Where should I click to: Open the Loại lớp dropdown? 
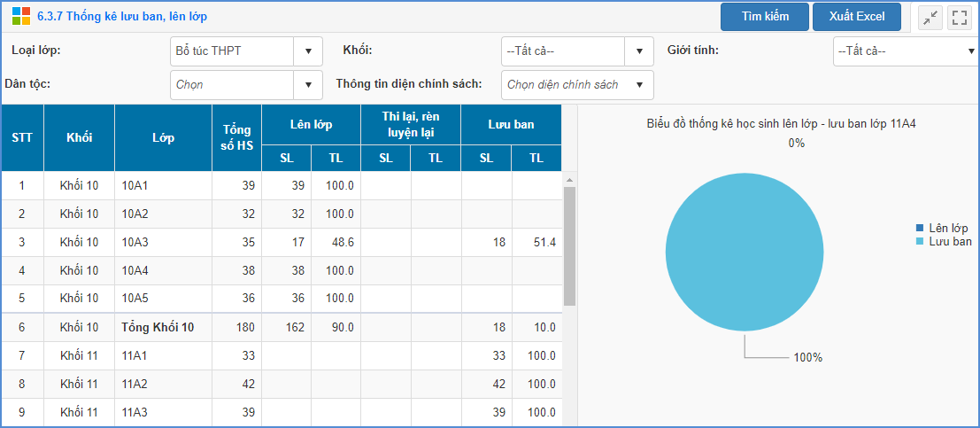[308, 51]
